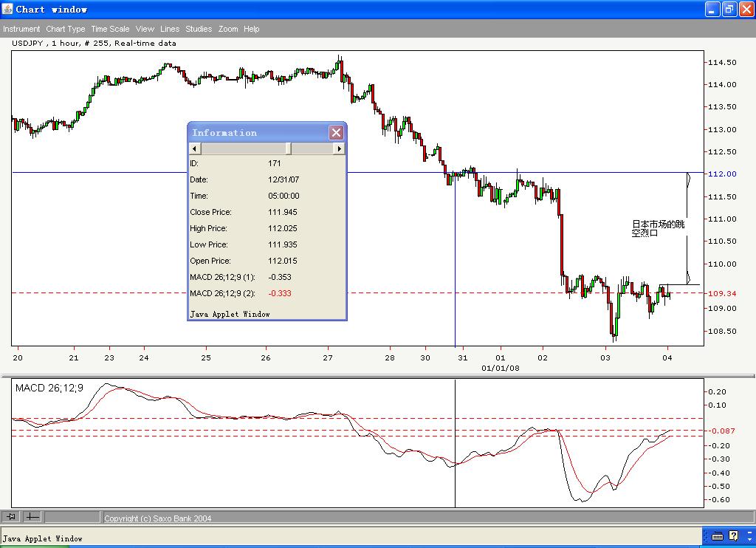Click the Chinese annotation text on chart
756x548 pixels.
(x=658, y=228)
